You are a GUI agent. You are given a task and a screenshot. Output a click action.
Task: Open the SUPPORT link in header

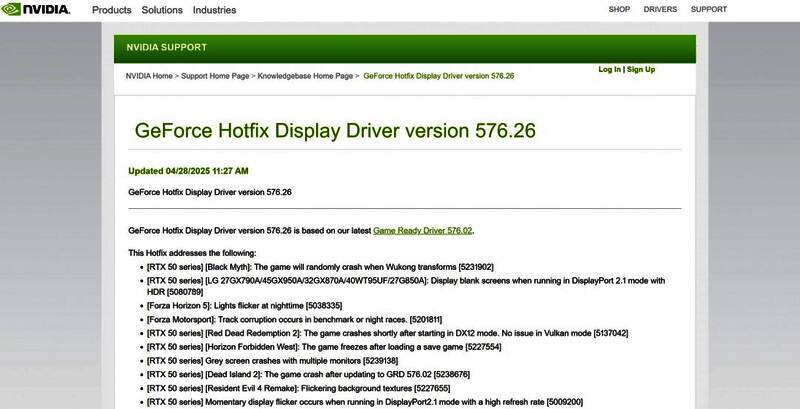pos(708,10)
